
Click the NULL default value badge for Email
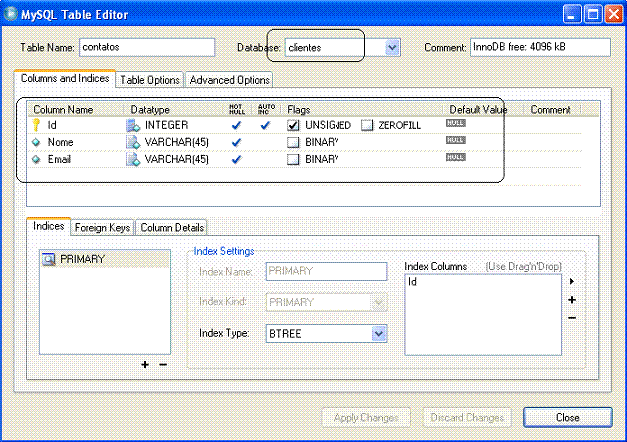[x=456, y=157]
